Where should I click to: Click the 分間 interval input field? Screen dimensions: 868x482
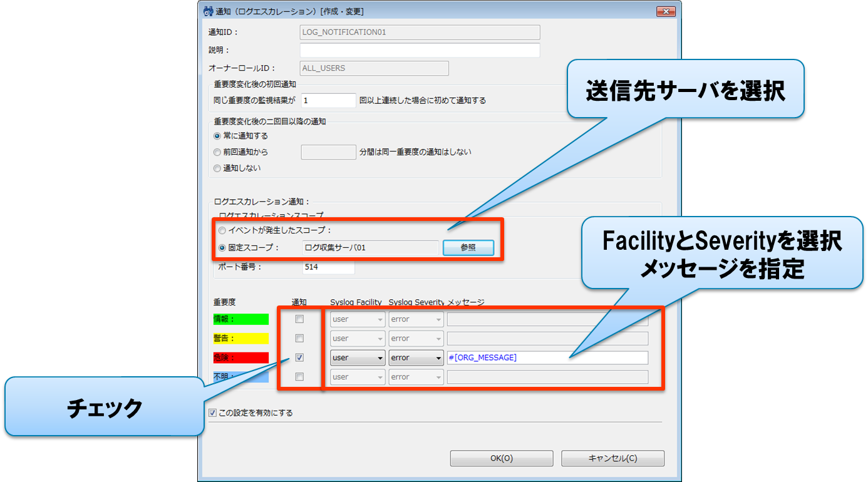click(328, 152)
